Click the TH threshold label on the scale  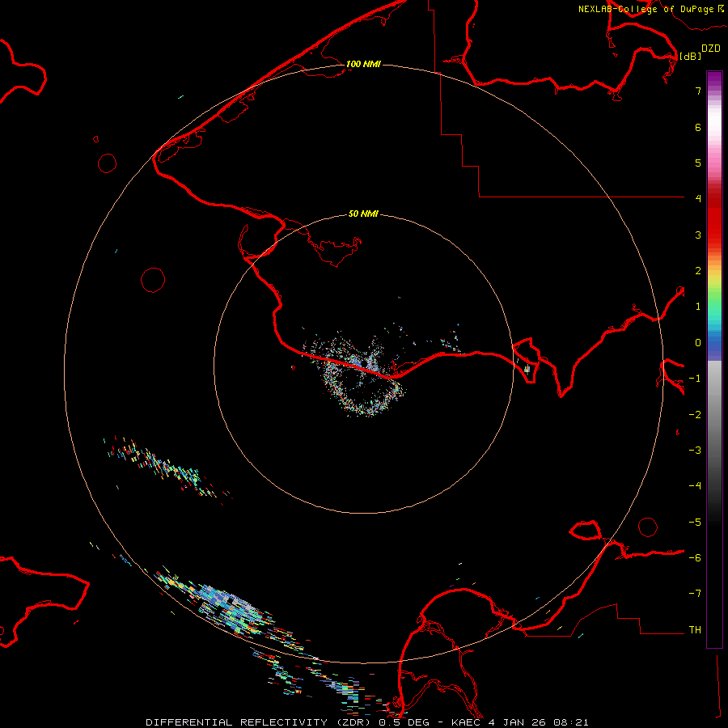pos(695,630)
